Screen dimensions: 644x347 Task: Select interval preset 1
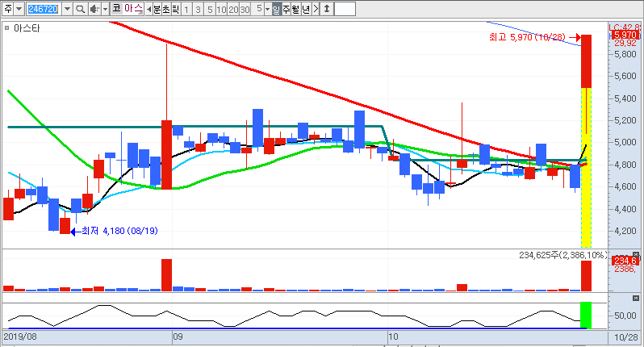(x=186, y=9)
